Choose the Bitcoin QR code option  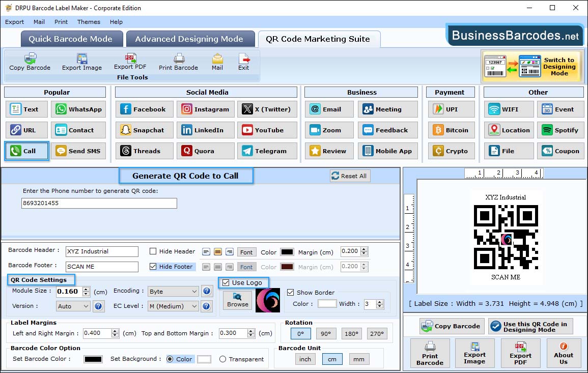click(452, 130)
